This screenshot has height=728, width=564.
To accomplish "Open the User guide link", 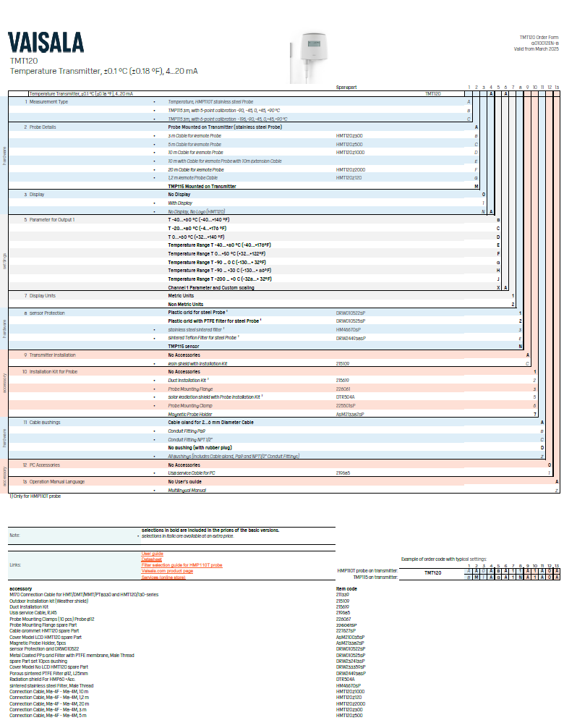I will pyautogui.click(x=152, y=554).
